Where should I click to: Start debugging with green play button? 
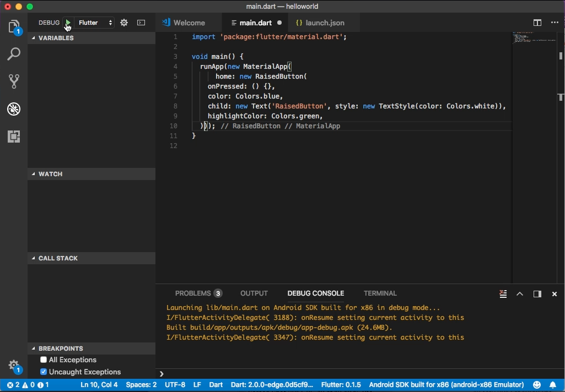[x=68, y=23]
